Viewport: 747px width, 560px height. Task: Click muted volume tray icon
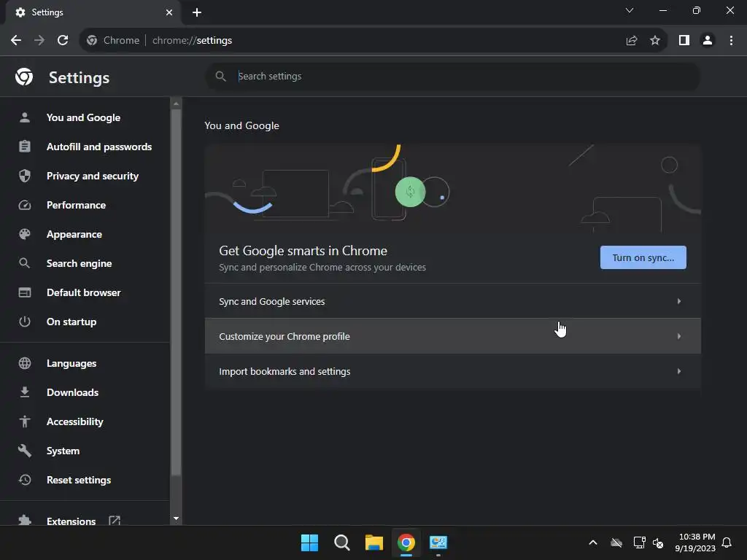tap(658, 542)
